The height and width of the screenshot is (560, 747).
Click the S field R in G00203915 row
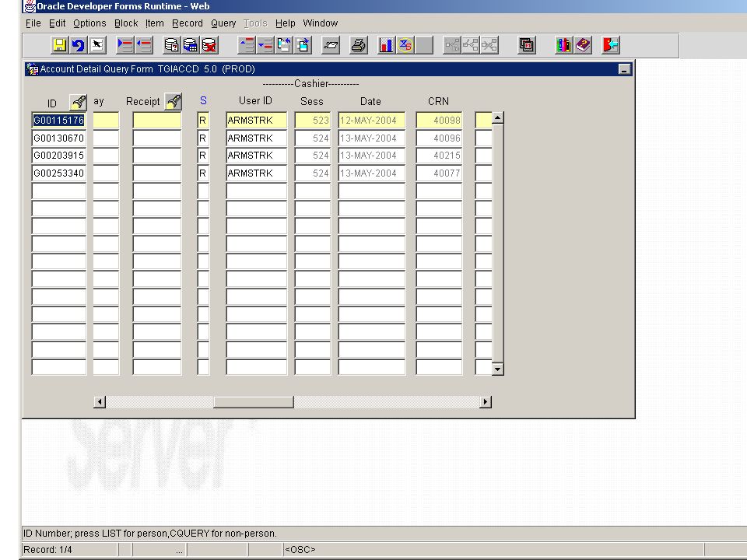(203, 156)
